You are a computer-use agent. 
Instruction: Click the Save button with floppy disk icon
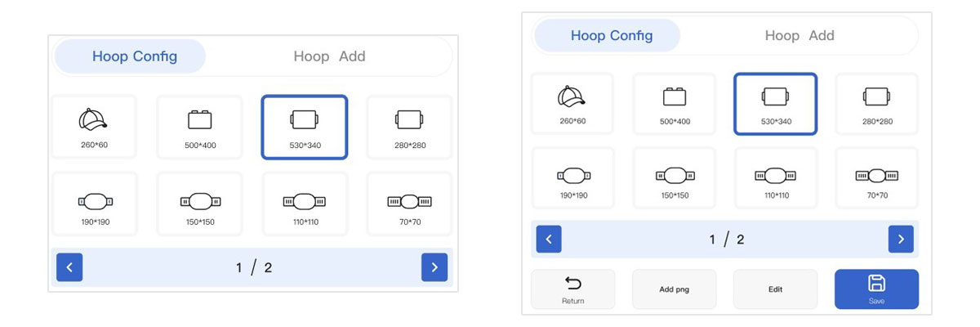pyautogui.click(x=876, y=289)
